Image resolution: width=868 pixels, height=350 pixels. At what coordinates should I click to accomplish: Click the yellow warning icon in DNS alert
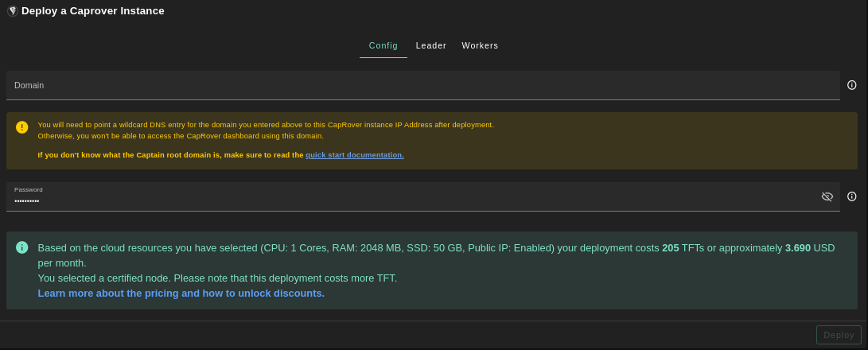click(x=21, y=127)
